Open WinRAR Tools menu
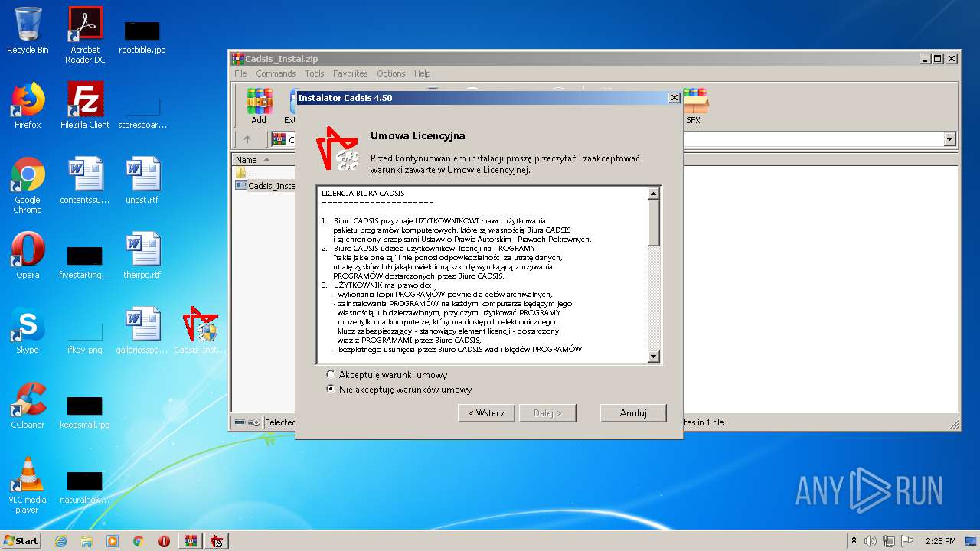980x551 pixels. tap(315, 73)
